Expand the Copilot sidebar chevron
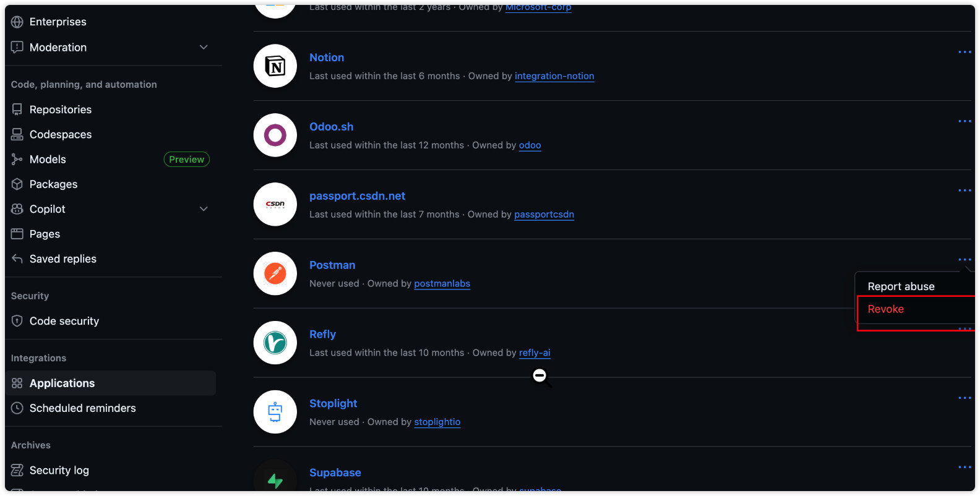The image size is (980, 496). (204, 209)
